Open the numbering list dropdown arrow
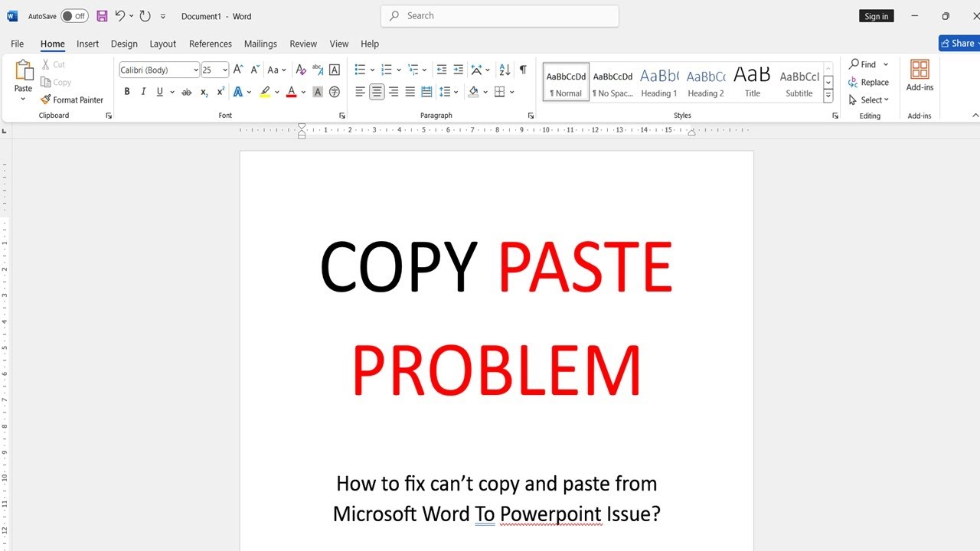 tap(399, 70)
